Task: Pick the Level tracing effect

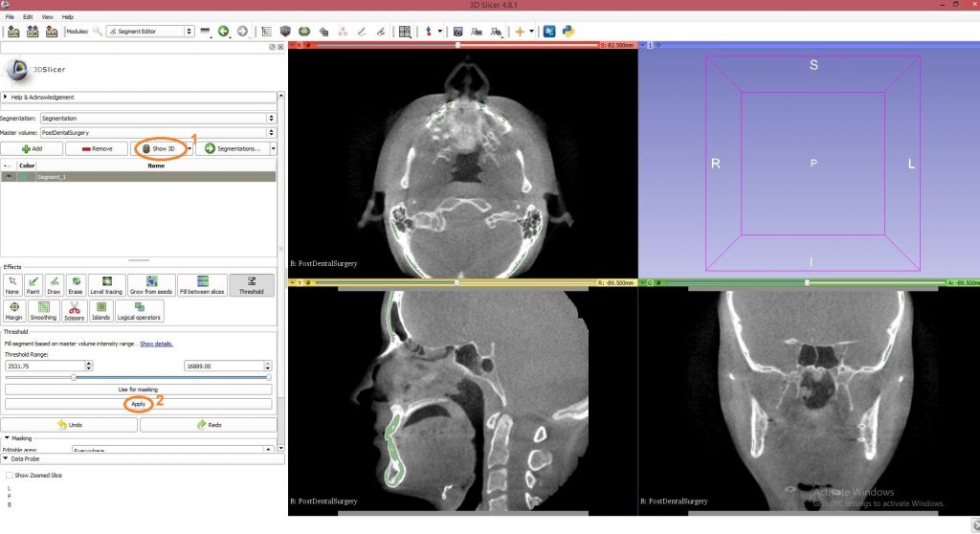Action: 106,284
